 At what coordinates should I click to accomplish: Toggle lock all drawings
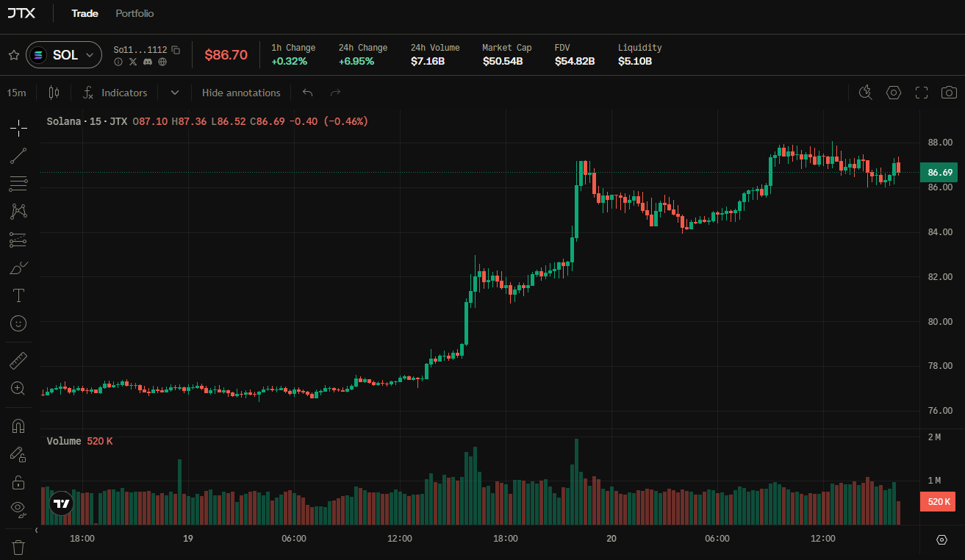(19, 482)
